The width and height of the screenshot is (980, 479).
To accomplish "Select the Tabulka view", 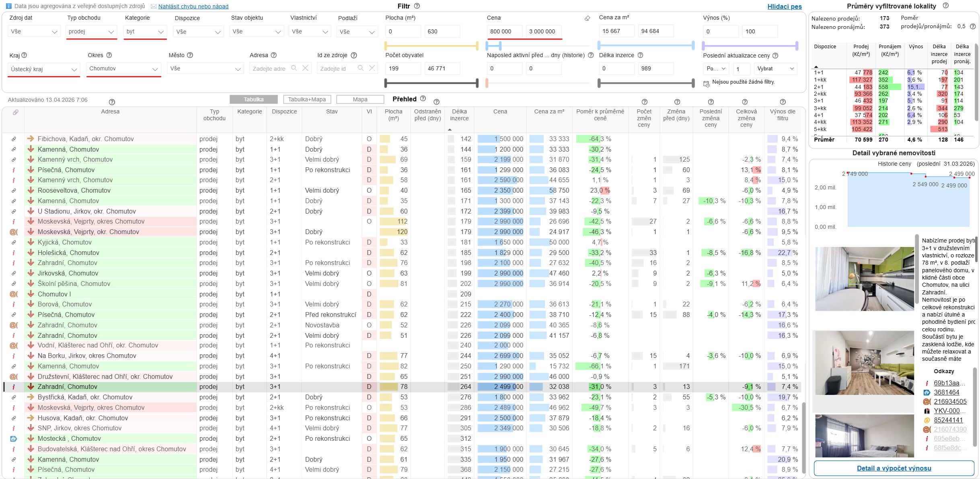I will point(254,99).
